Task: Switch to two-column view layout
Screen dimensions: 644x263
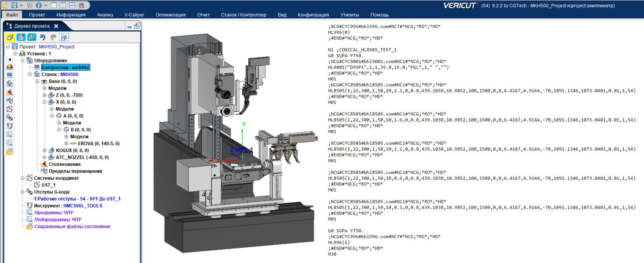Action: coord(62,5)
